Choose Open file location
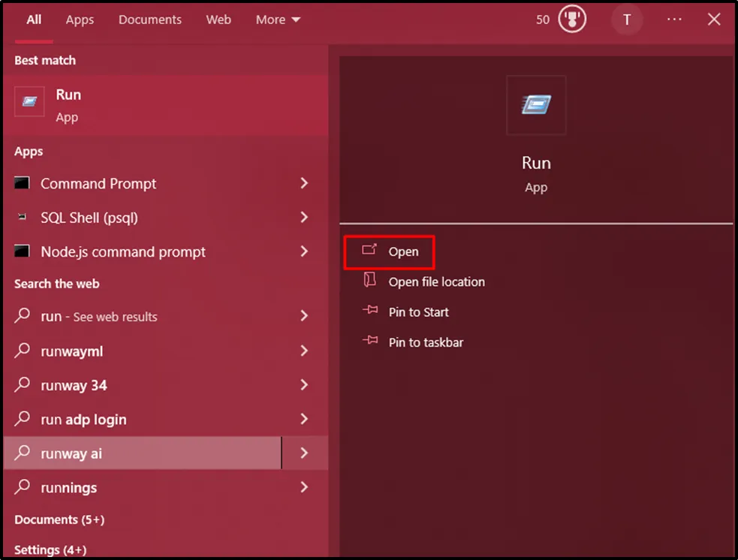This screenshot has width=738, height=560. [436, 282]
